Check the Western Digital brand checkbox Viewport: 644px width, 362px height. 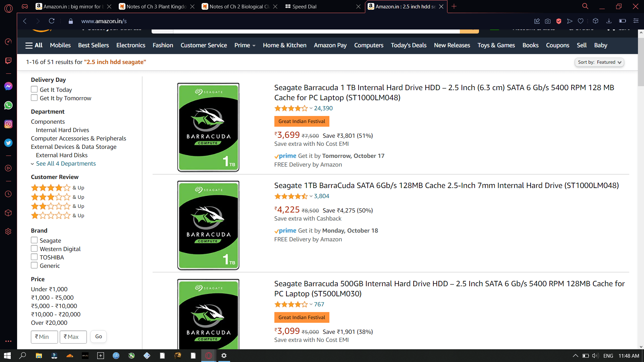[34, 248]
